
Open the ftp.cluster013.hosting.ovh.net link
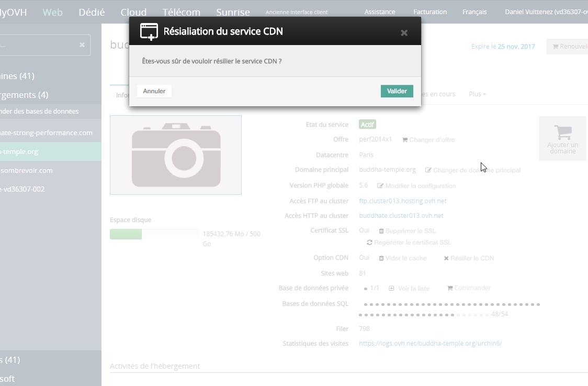click(402, 201)
